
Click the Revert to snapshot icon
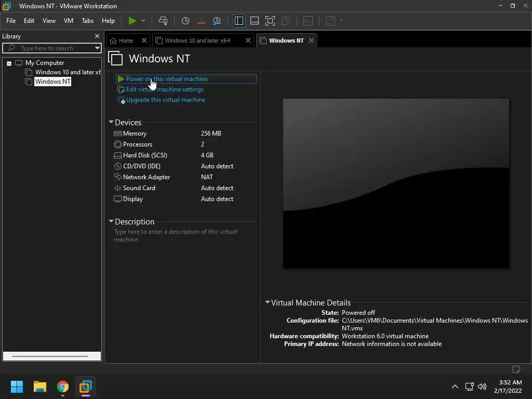[x=201, y=21]
